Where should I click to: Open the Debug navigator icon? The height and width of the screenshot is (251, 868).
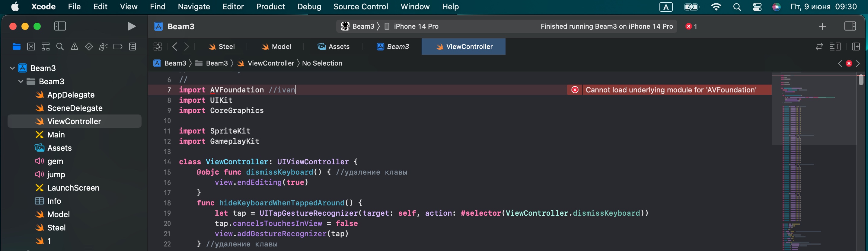coord(104,47)
